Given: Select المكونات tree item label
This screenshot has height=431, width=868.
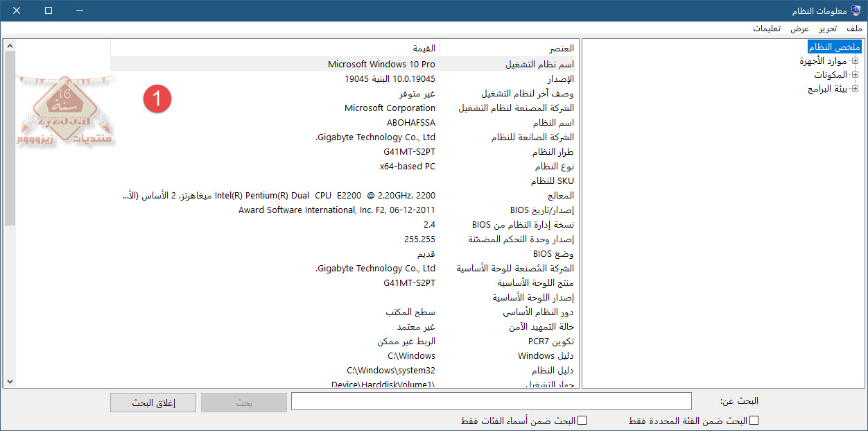Looking at the screenshot, I should click(x=831, y=75).
